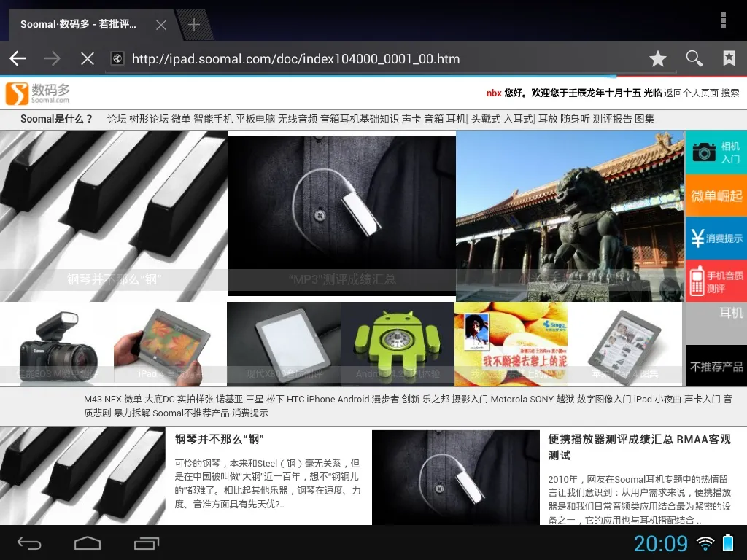The width and height of the screenshot is (747, 560).
Task: Open the stone lion palace banner image
Action: tap(570, 216)
